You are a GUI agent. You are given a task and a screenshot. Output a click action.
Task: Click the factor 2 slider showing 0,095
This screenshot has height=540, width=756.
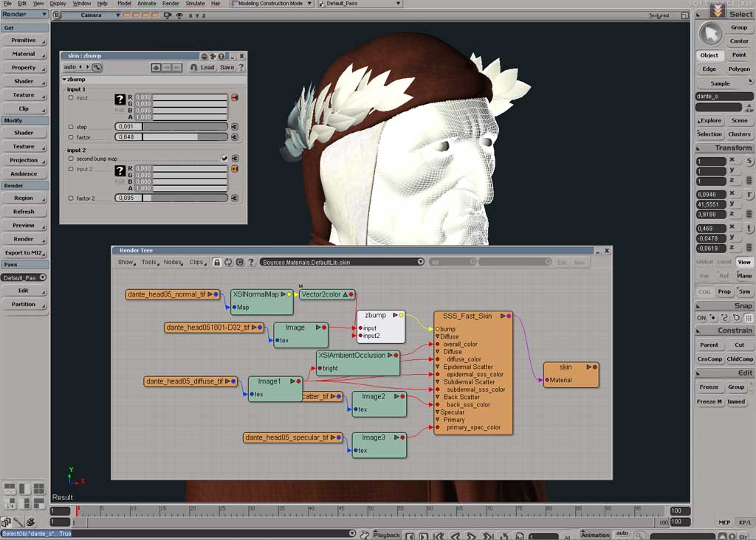(171, 198)
